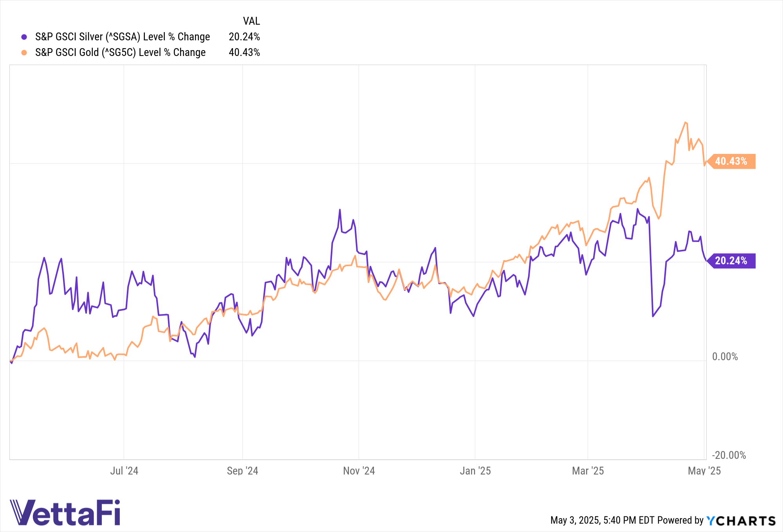Click the Jul '24 axis label
This screenshot has height=532, width=783.
tap(124, 471)
